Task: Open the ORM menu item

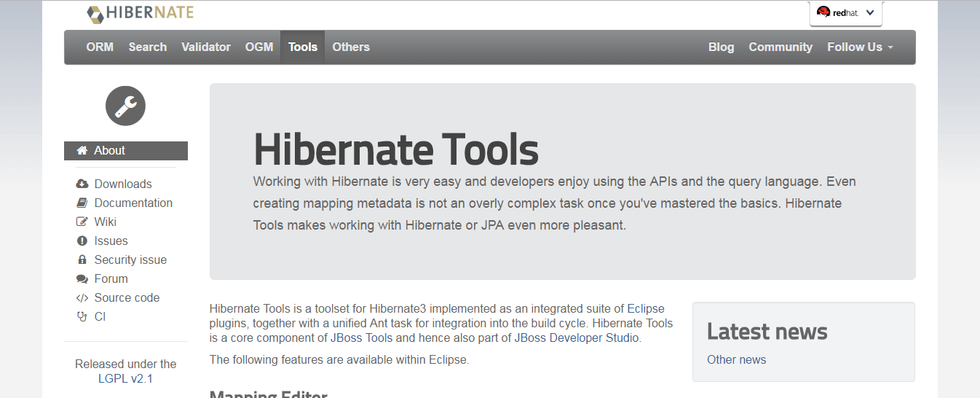Action: [100, 47]
